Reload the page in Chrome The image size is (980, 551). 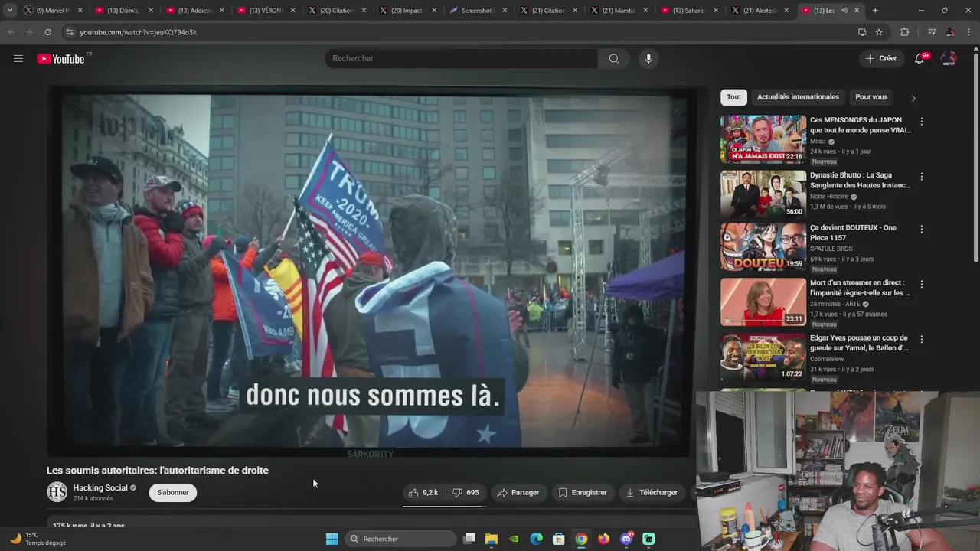coord(47,32)
